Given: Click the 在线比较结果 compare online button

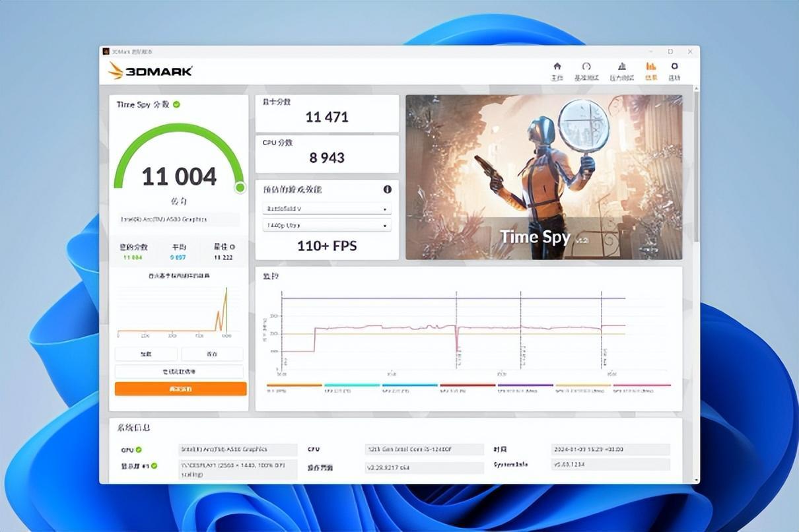Looking at the screenshot, I should tap(179, 372).
